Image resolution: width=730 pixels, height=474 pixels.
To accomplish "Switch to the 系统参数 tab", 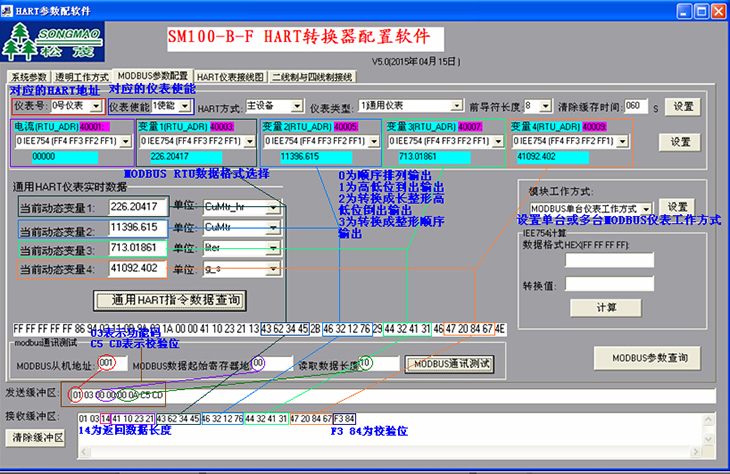I will tap(29, 77).
